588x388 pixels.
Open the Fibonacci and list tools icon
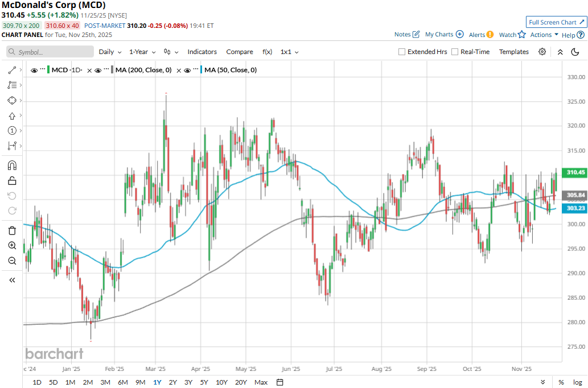12,85
